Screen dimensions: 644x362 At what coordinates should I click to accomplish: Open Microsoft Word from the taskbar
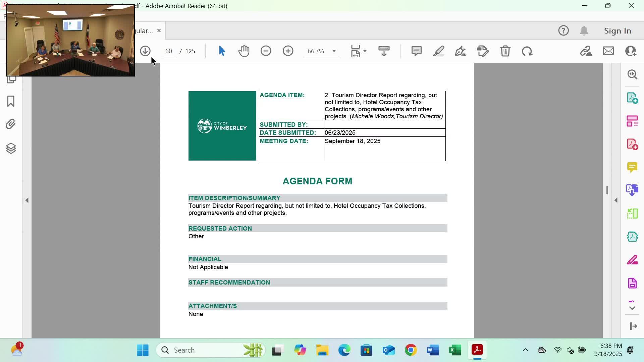point(433,350)
